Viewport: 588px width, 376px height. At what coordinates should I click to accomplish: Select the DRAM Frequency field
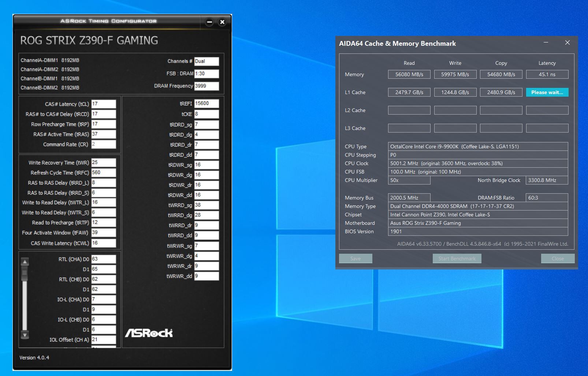206,86
